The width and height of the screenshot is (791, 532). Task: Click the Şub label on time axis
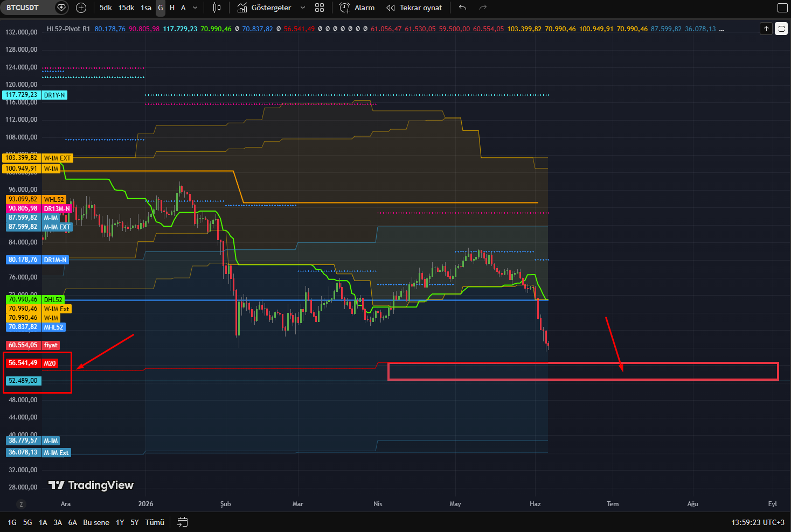[226, 504]
